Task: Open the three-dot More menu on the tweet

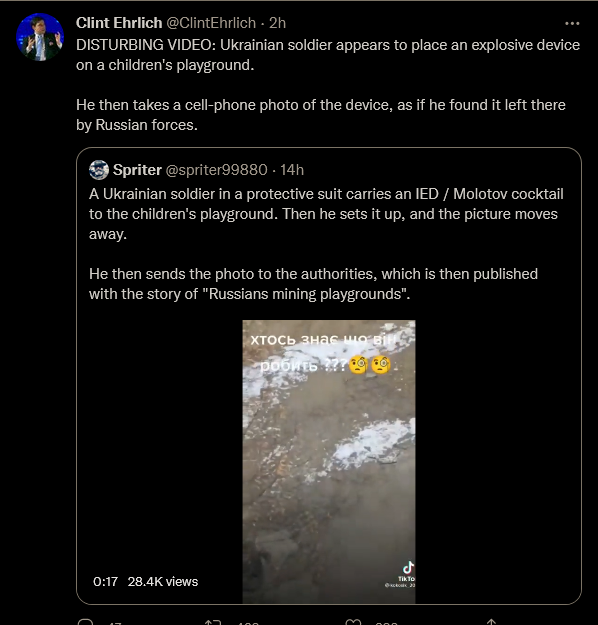Action: tap(572, 24)
